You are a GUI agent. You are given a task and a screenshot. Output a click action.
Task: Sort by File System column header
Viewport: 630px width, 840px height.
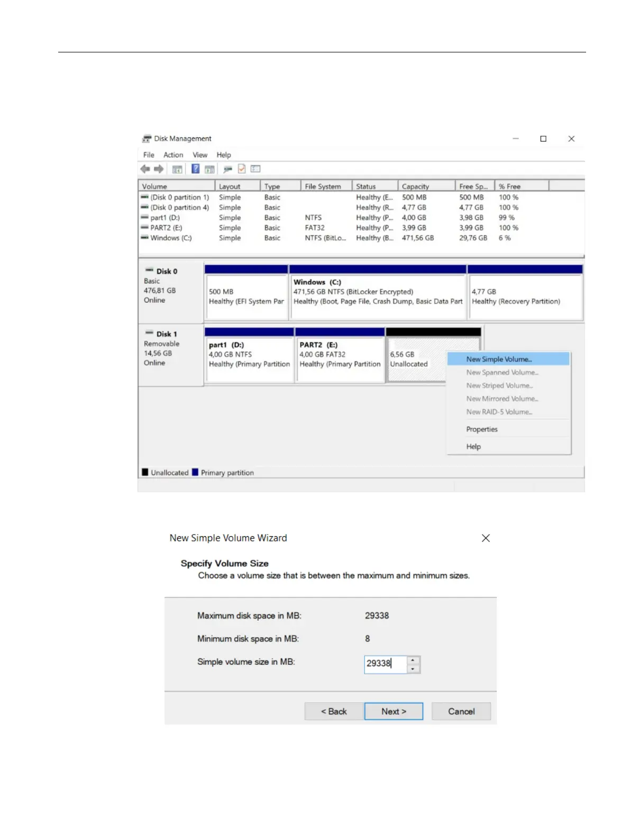coord(326,186)
